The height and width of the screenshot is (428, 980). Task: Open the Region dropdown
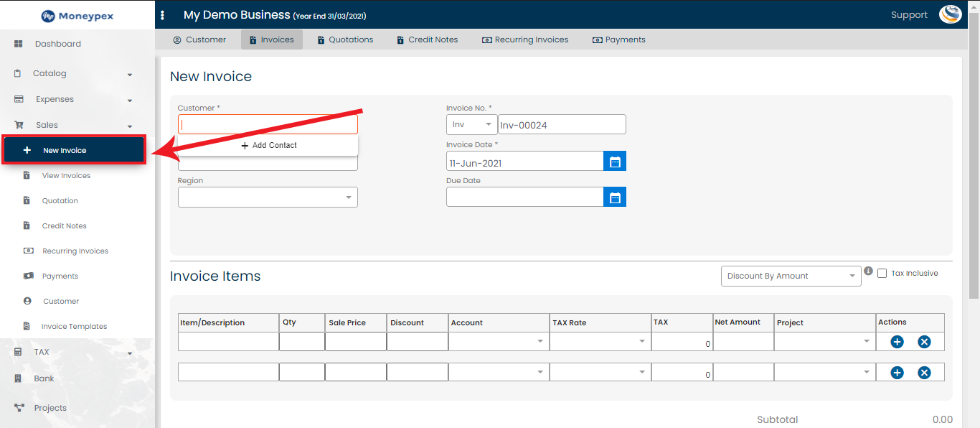pos(267,197)
